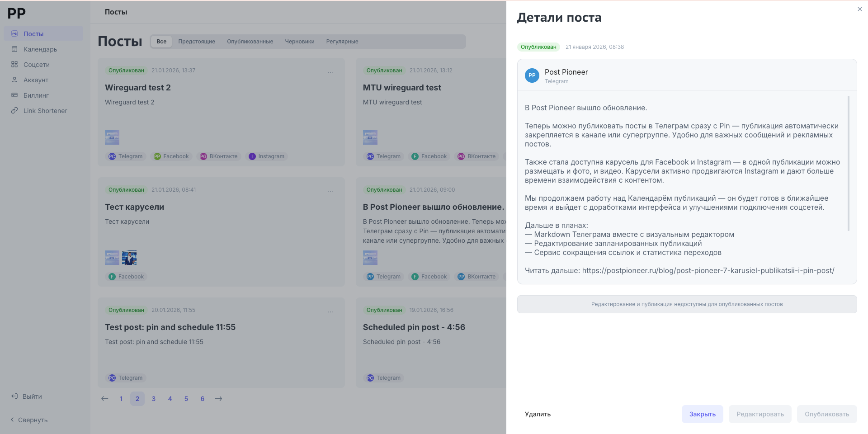
Task: Open Link Shortener chain icon
Action: click(x=14, y=111)
